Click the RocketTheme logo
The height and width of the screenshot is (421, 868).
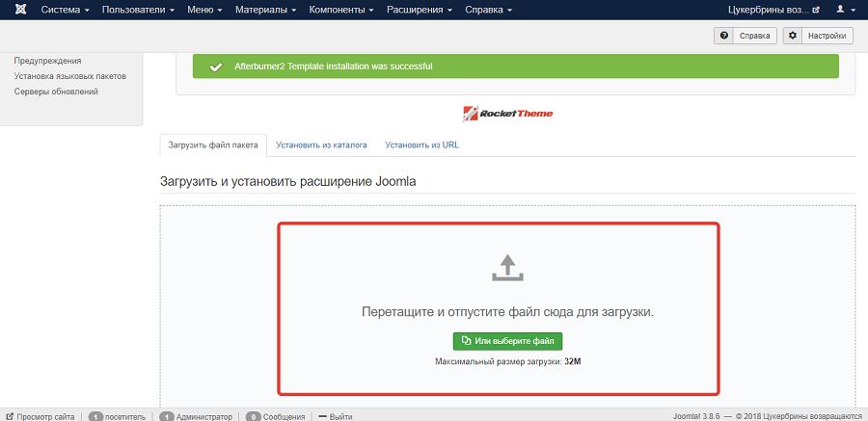(x=507, y=113)
